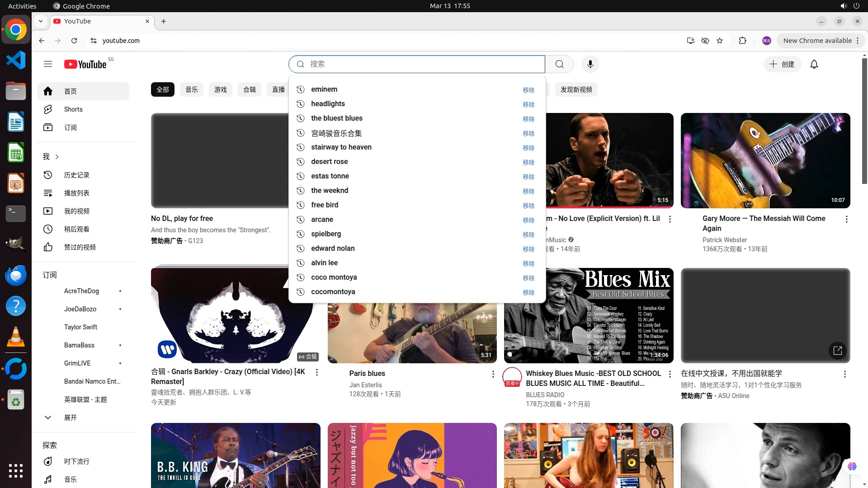Click the 创建 create button
This screenshot has height=488, width=868.
tap(782, 64)
